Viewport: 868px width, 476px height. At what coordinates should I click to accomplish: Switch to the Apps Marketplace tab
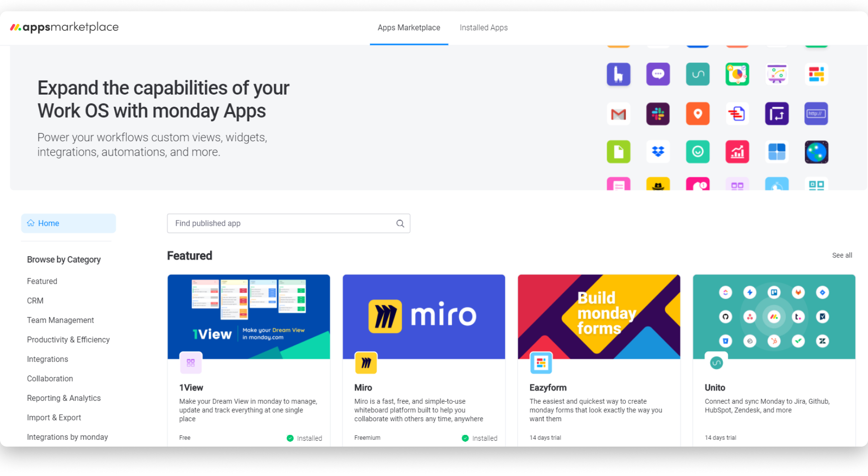point(409,28)
